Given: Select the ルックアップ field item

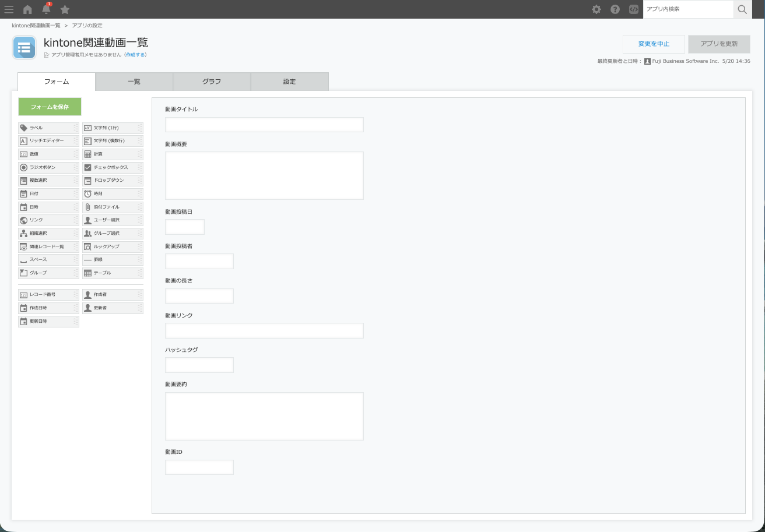Looking at the screenshot, I should click(x=113, y=246).
